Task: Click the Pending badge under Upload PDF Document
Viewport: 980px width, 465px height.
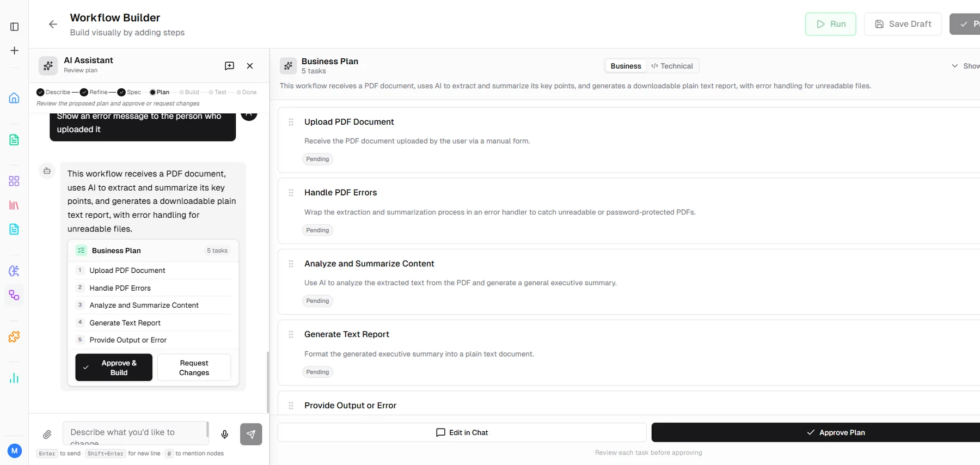Action: coord(317,159)
